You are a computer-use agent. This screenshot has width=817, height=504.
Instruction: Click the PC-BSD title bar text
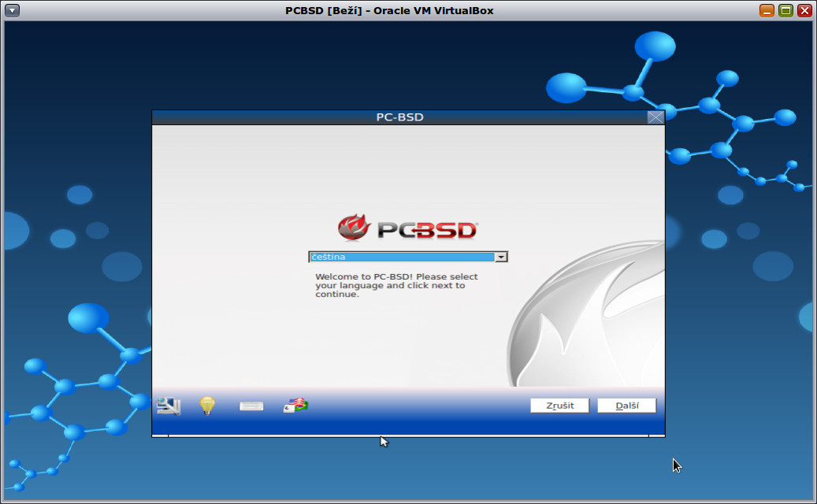[x=399, y=117]
